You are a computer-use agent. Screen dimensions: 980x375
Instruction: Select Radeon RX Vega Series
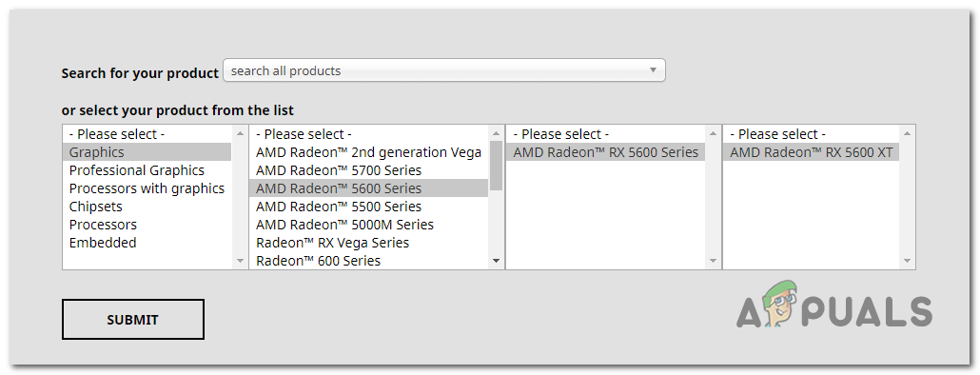point(369,243)
